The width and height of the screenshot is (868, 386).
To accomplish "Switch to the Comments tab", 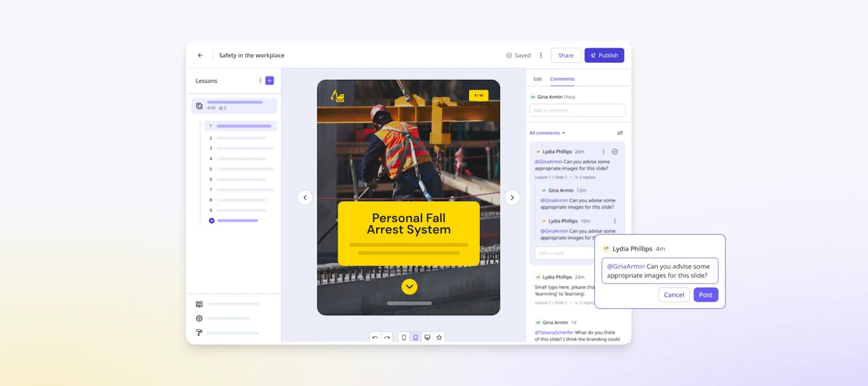I will pyautogui.click(x=562, y=79).
